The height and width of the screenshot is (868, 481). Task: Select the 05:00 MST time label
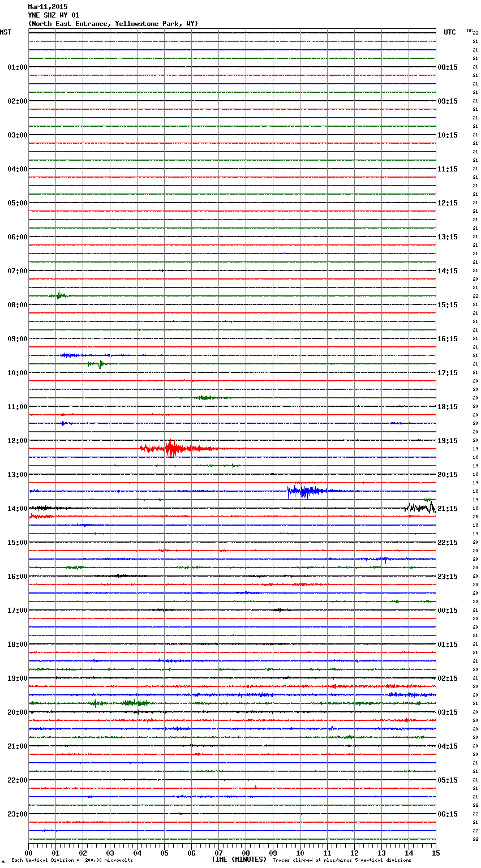(17, 203)
